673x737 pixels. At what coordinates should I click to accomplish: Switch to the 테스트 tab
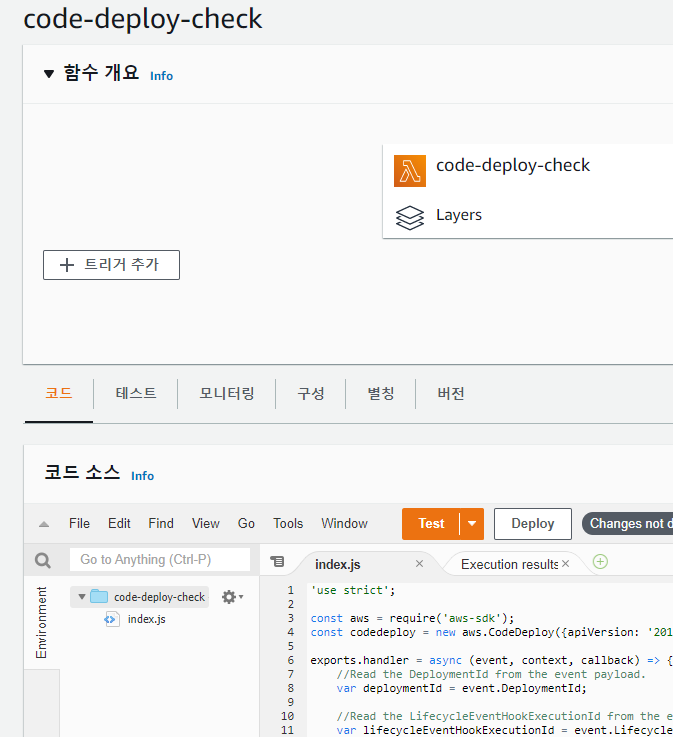tap(136, 393)
